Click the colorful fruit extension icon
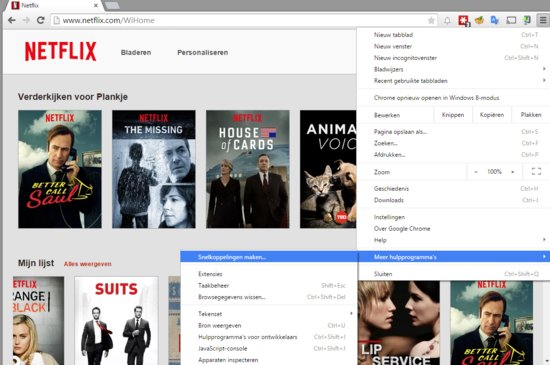 [x=479, y=20]
